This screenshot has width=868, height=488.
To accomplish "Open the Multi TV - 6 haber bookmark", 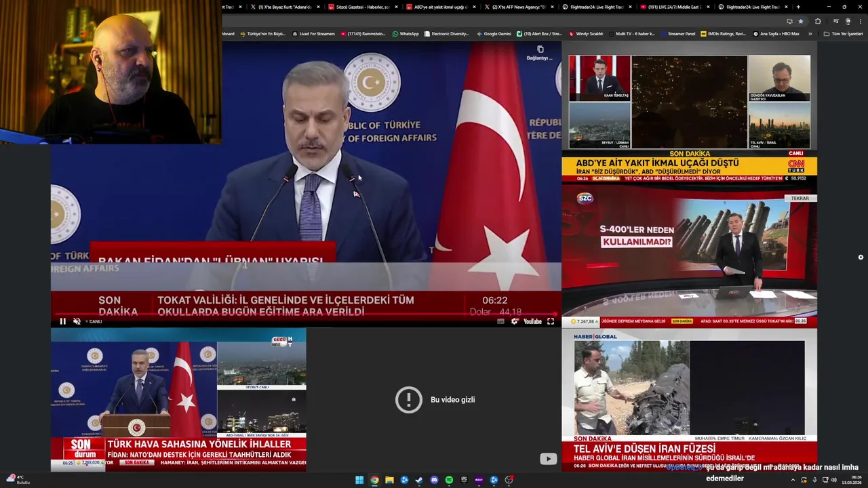I will pos(631,33).
